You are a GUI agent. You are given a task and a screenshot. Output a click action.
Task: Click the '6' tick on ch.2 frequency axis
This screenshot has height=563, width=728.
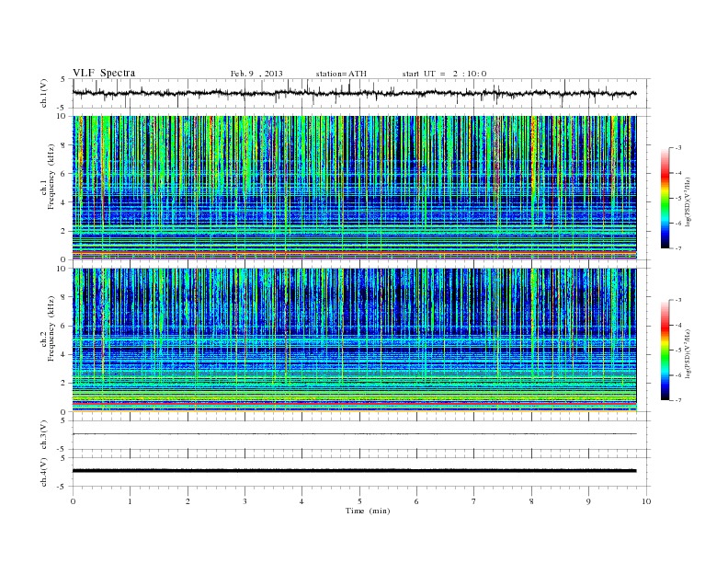point(63,326)
